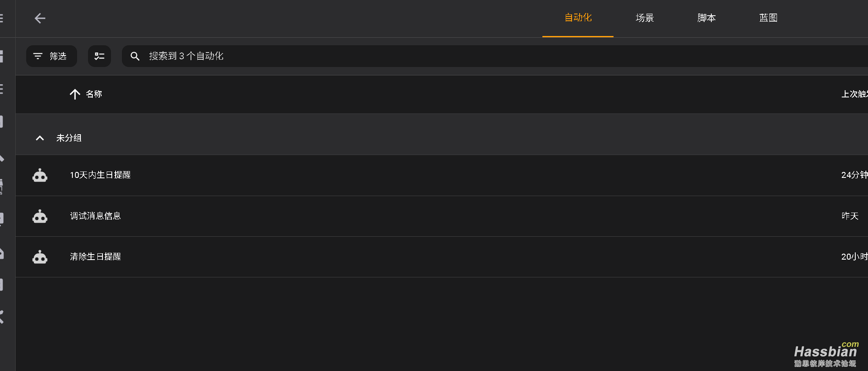Open the 筛选 filter button
Viewport: 868px width, 371px height.
pyautogui.click(x=52, y=56)
